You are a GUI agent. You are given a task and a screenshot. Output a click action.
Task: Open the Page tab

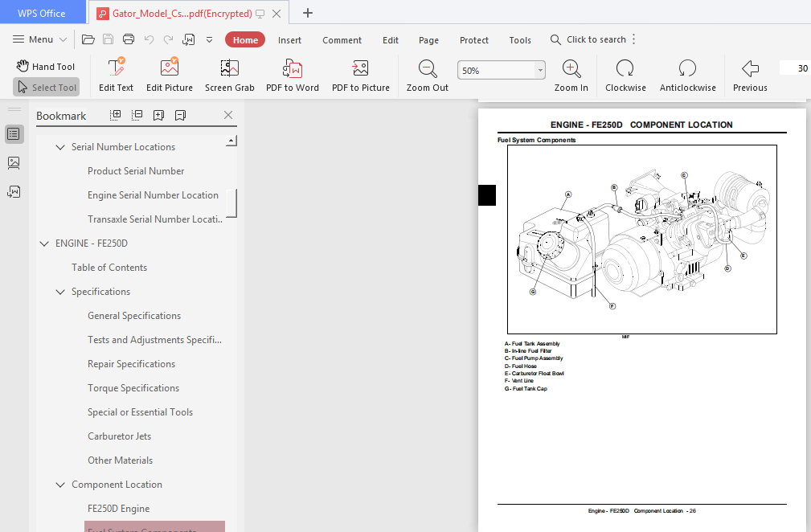pos(428,40)
